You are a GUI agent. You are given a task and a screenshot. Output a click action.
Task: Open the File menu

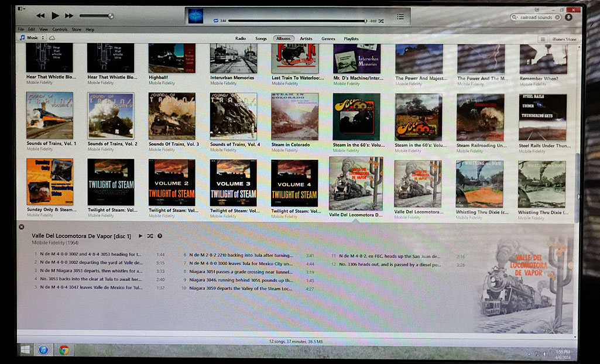tap(20, 29)
